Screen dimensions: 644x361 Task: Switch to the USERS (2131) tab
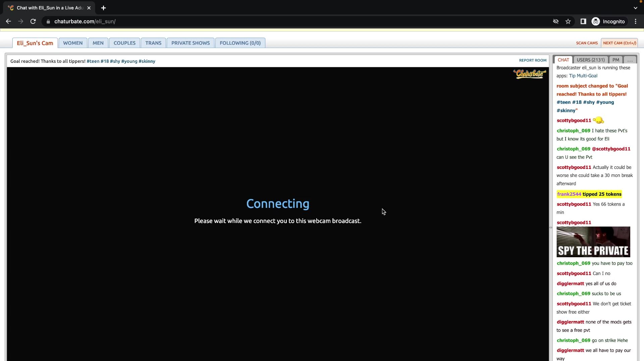tap(591, 60)
